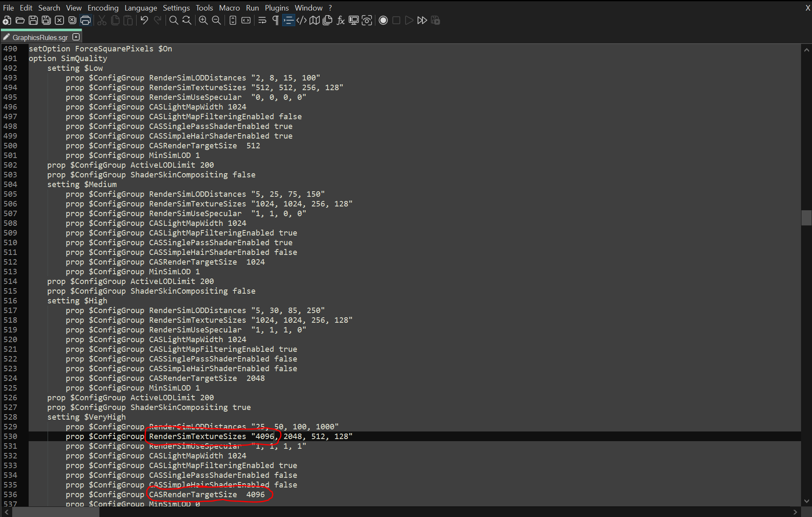812x517 pixels.
Task: Click the Undo arrow icon
Action: tap(144, 20)
